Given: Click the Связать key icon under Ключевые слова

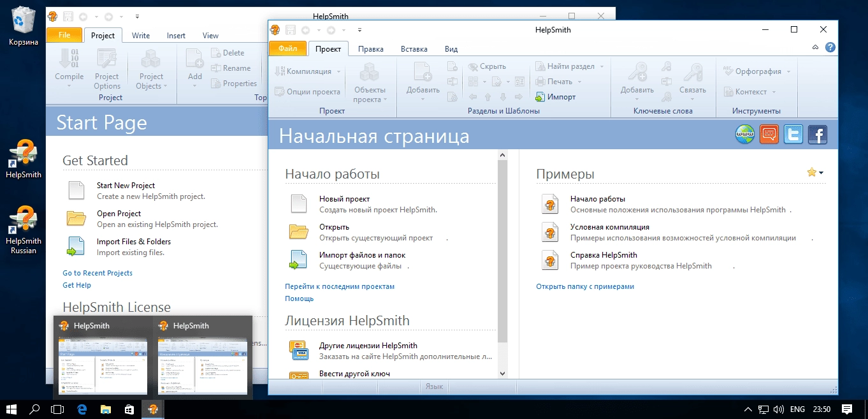Looking at the screenshot, I should (693, 73).
